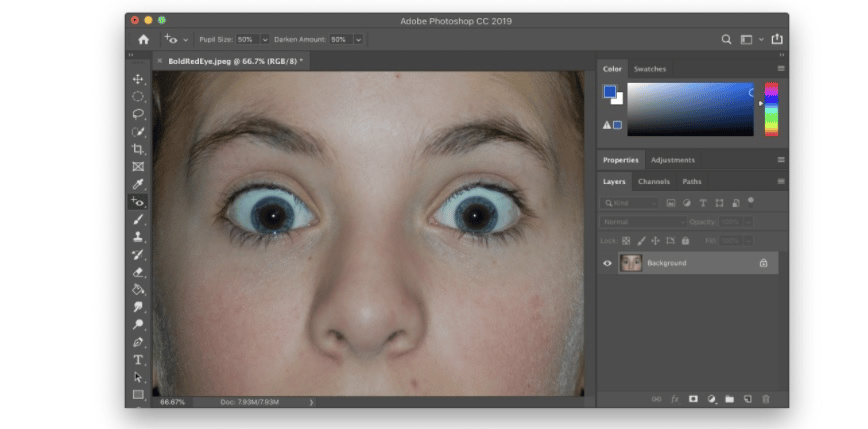This screenshot has width=868, height=429.
Task: Select the Type tool
Action: 138,359
